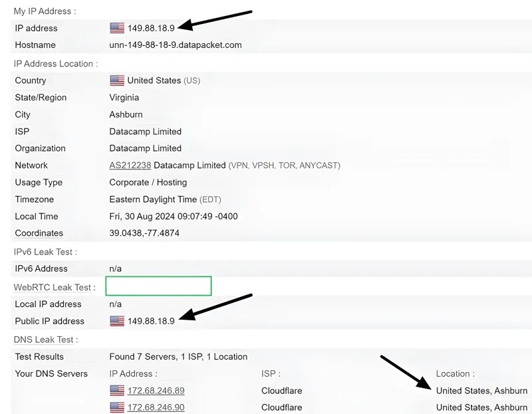Click the '(VPN, VPSH, TOR, ANYCAST)' network tags

pos(285,165)
